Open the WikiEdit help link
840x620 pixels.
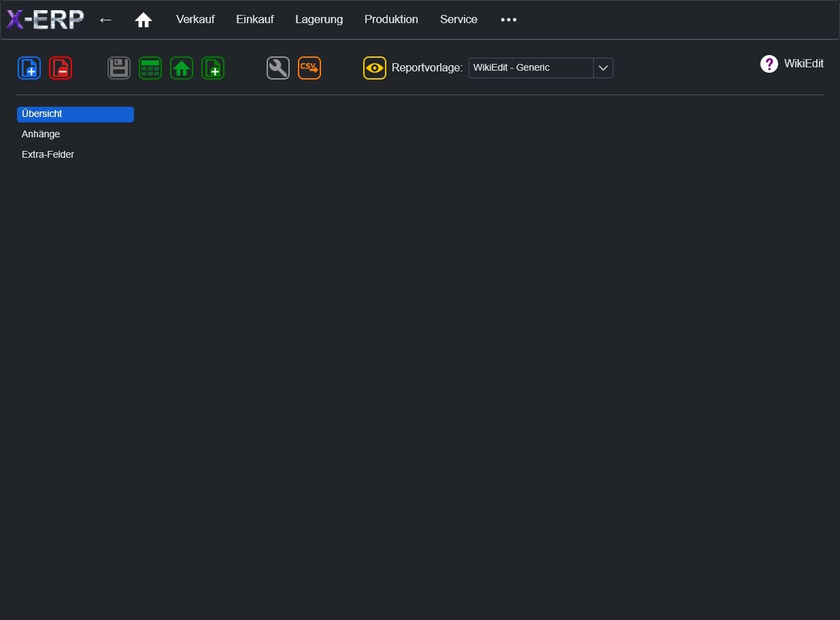click(803, 64)
